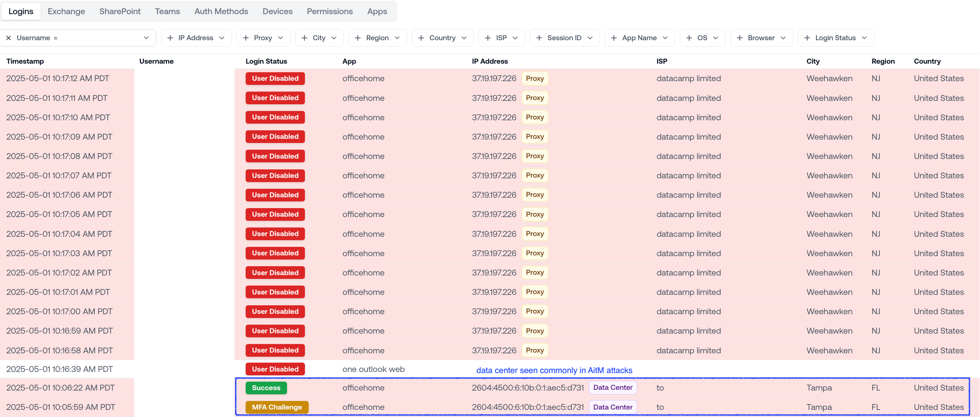Click the MFA Challenge status badge
Screen dimensions: 980x417
[x=277, y=407]
